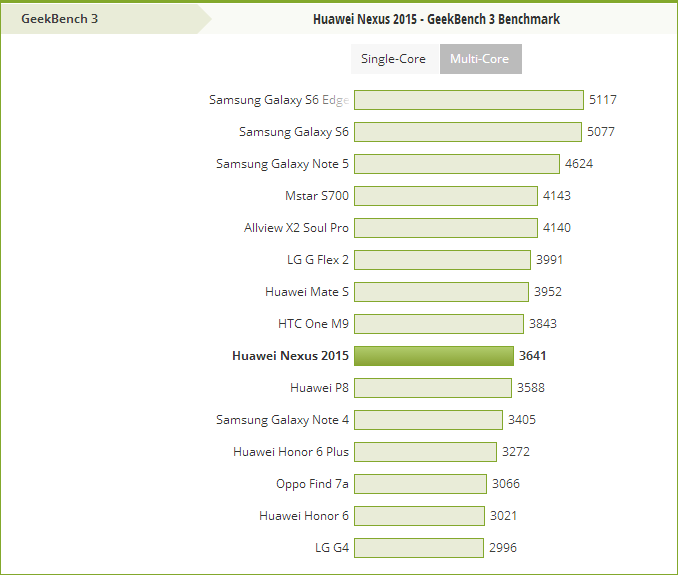Click the Huawei P8 label
This screenshot has width=678, height=575.
(320, 388)
